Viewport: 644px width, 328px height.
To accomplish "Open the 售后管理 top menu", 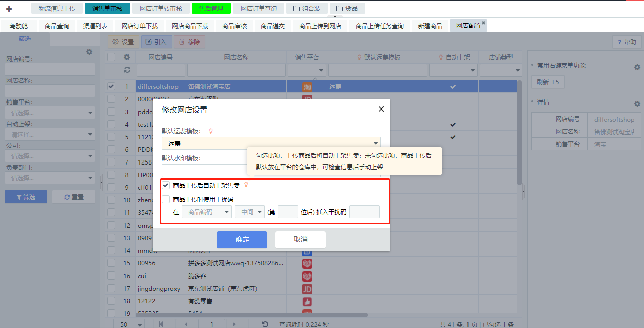I will [211, 8].
